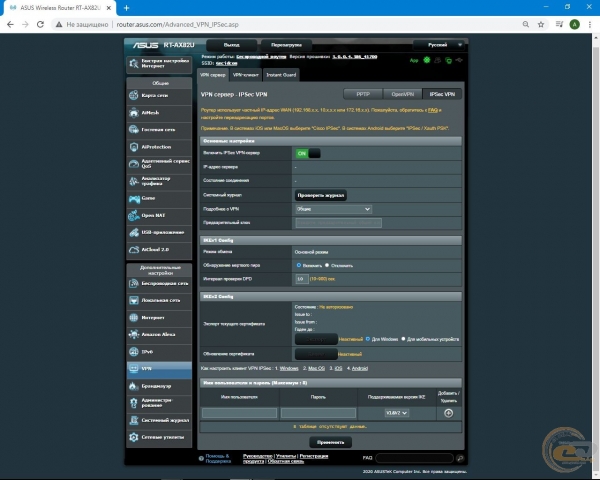Reload the page in the browser
The width and height of the screenshot is (600, 480).
(40, 24)
